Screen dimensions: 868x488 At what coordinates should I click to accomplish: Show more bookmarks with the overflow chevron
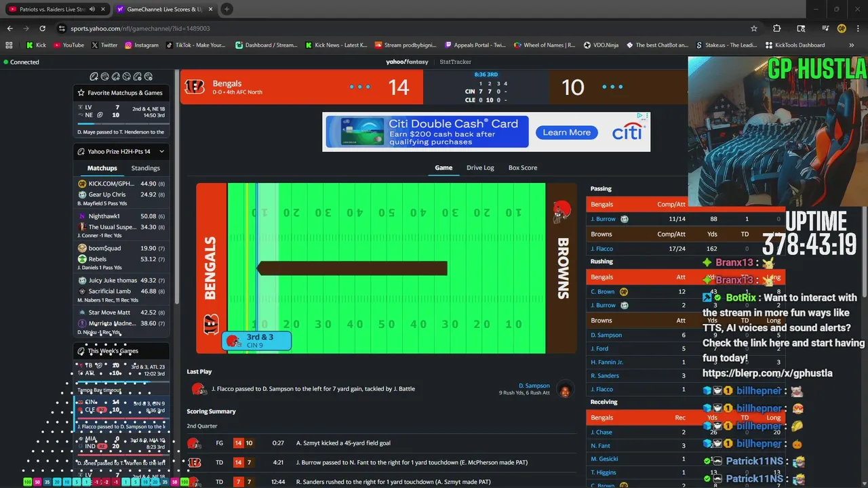852,45
